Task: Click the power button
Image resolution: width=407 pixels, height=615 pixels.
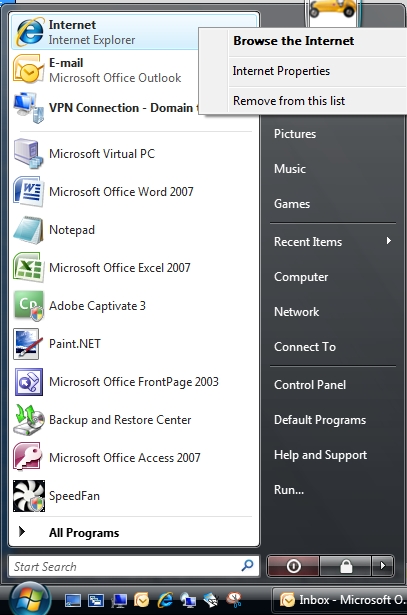Action: tap(293, 566)
